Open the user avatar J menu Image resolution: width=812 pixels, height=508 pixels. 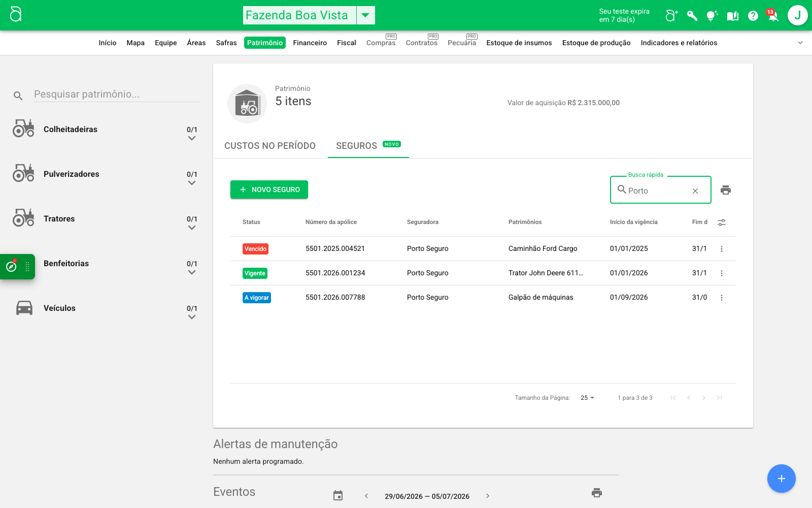(797, 15)
